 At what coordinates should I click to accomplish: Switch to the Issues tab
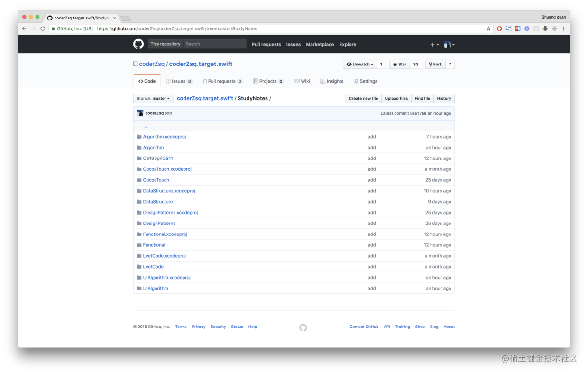pos(179,81)
